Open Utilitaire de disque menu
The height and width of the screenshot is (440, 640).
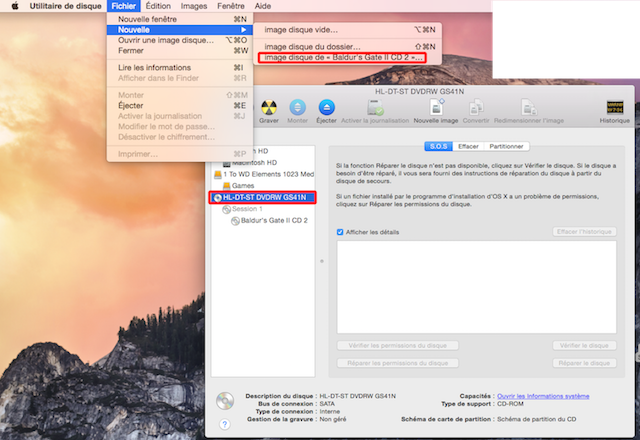(65, 6)
